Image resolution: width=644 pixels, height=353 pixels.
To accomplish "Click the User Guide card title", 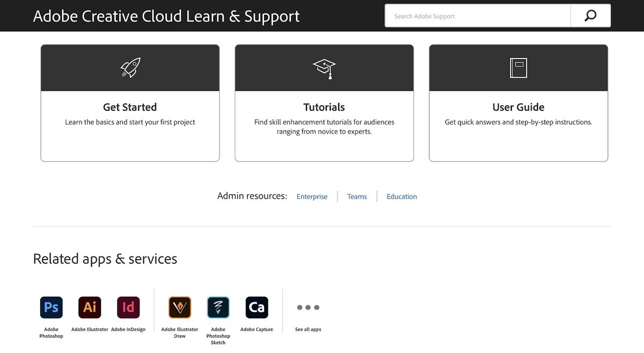I will tap(518, 107).
